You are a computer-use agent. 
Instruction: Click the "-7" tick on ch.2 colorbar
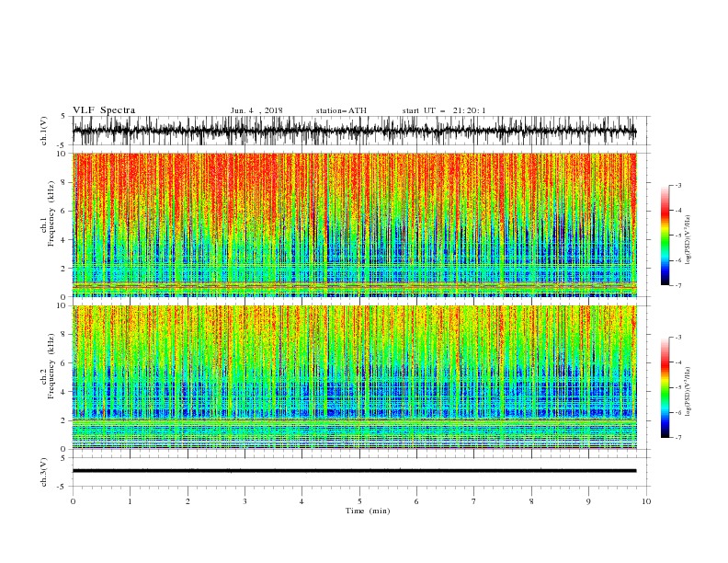[677, 438]
